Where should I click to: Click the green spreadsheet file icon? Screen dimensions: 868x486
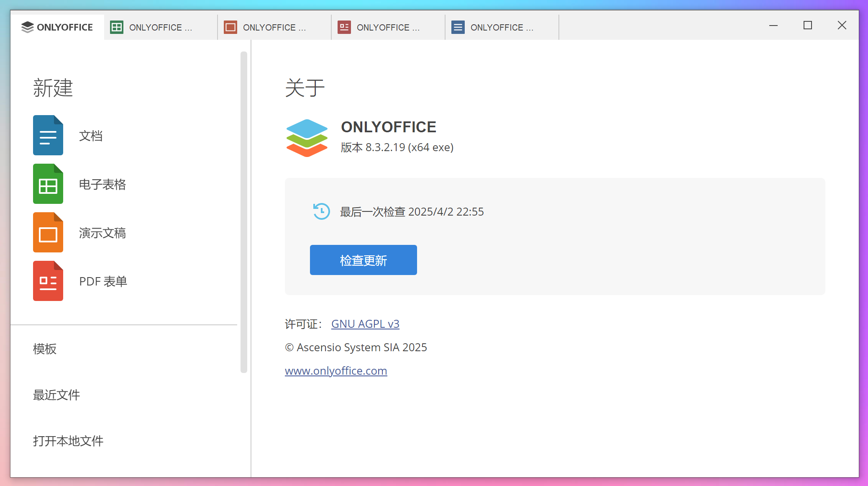tap(48, 184)
